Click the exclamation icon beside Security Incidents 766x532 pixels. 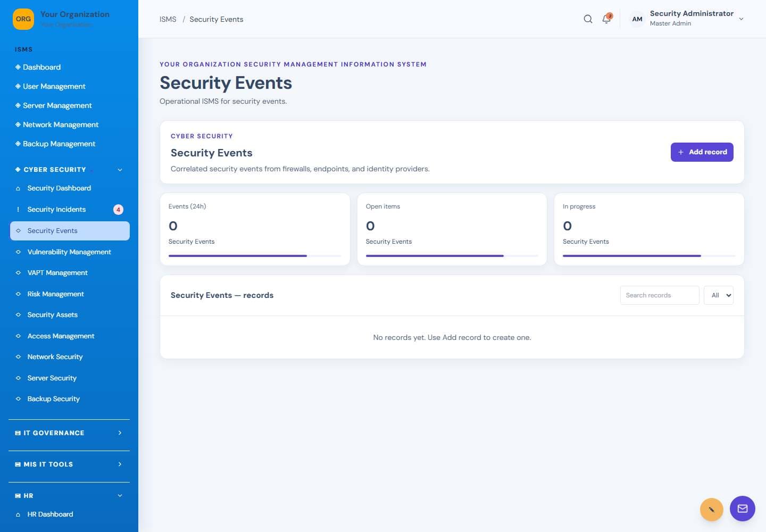pyautogui.click(x=18, y=210)
